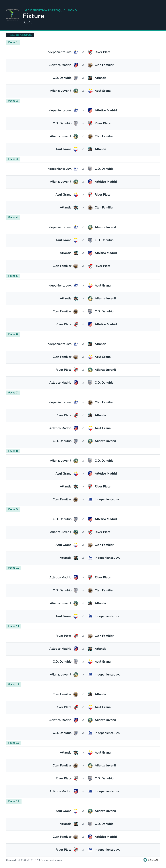Click the nono.sadcaf.com footer text
The height and width of the screenshot is (868, 166).
click(53, 860)
